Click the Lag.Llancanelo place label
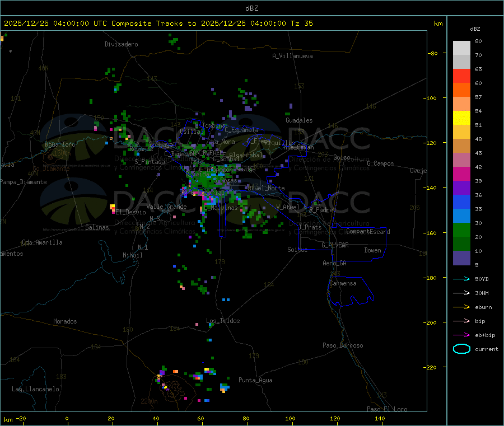Viewport: 504px width, 426px height. pos(36,389)
